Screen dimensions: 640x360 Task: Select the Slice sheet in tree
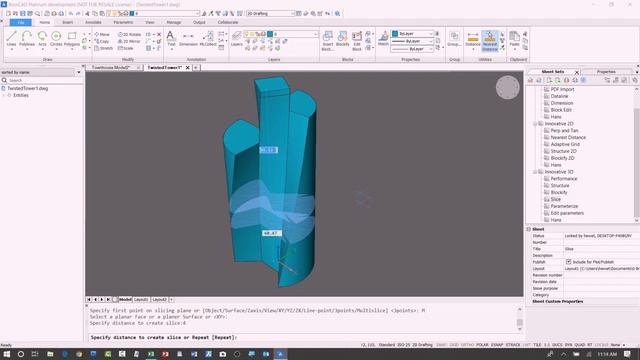pos(556,199)
